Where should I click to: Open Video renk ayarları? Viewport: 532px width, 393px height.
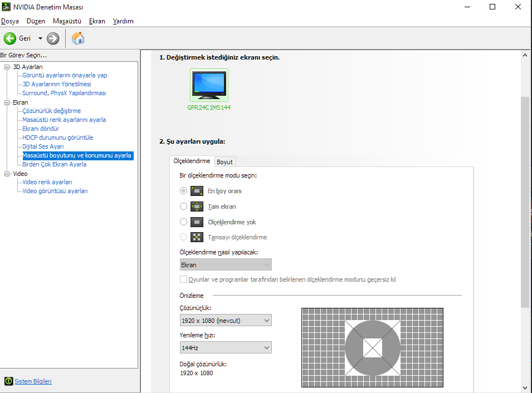tap(47, 182)
